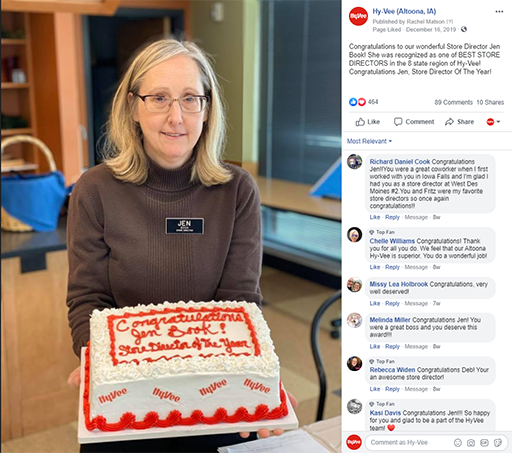
Task: View the post's like and love reactions
Action: 363,102
